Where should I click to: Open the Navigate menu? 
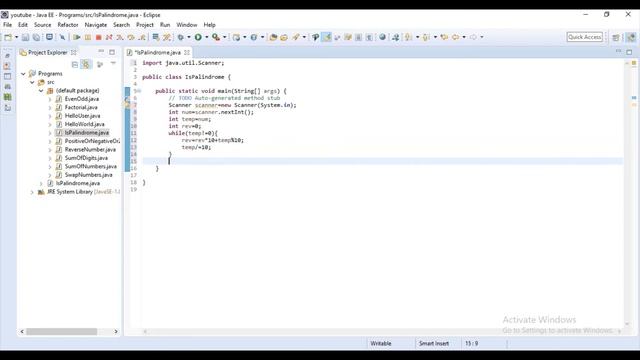click(96, 25)
